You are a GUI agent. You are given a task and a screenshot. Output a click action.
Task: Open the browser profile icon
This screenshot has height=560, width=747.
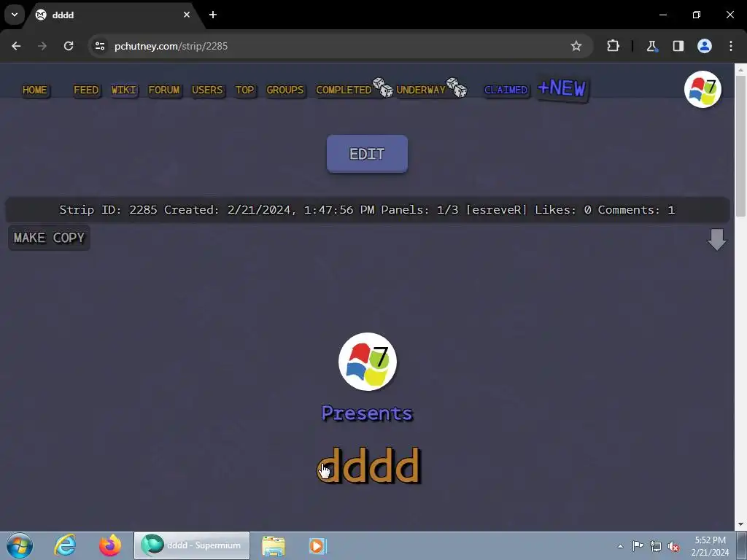(705, 46)
